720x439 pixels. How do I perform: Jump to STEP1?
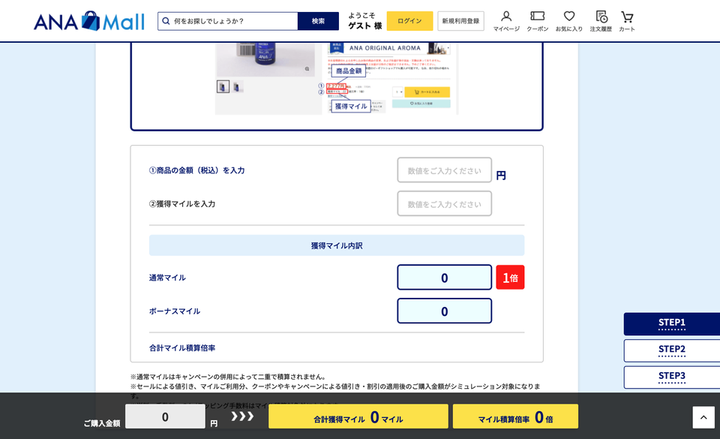pyautogui.click(x=672, y=324)
